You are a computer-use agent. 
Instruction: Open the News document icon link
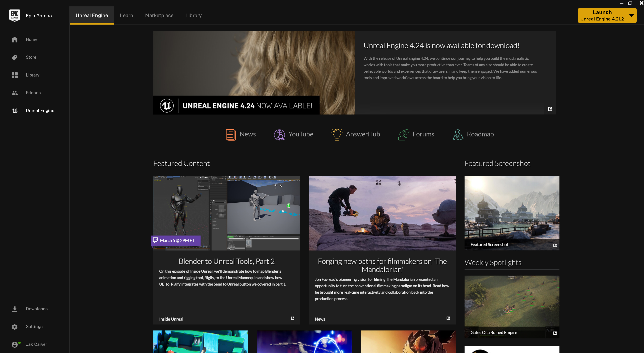click(x=230, y=134)
